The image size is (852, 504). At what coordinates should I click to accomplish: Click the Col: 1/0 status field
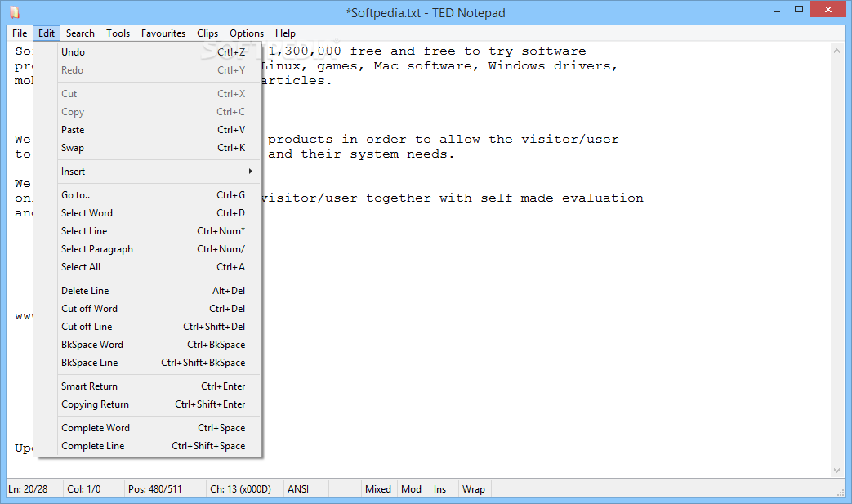(93, 488)
